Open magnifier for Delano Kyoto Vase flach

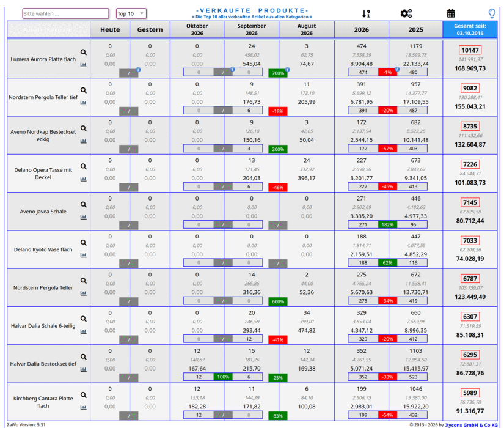[84, 243]
